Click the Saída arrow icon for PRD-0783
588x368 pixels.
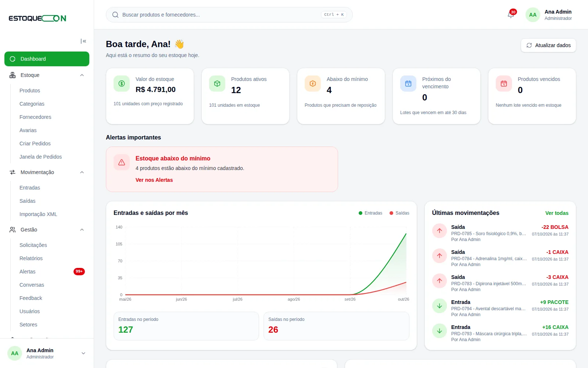(440, 281)
